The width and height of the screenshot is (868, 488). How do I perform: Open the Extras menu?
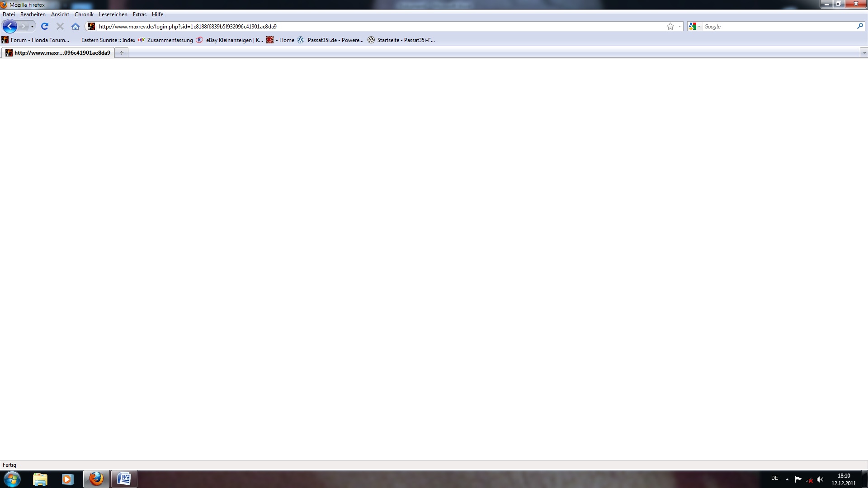pos(139,14)
